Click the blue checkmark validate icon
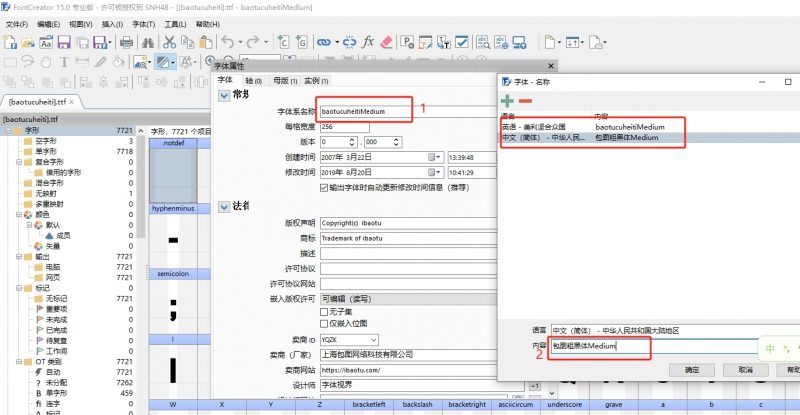The width and height of the screenshot is (800, 415). pyautogui.click(x=462, y=42)
